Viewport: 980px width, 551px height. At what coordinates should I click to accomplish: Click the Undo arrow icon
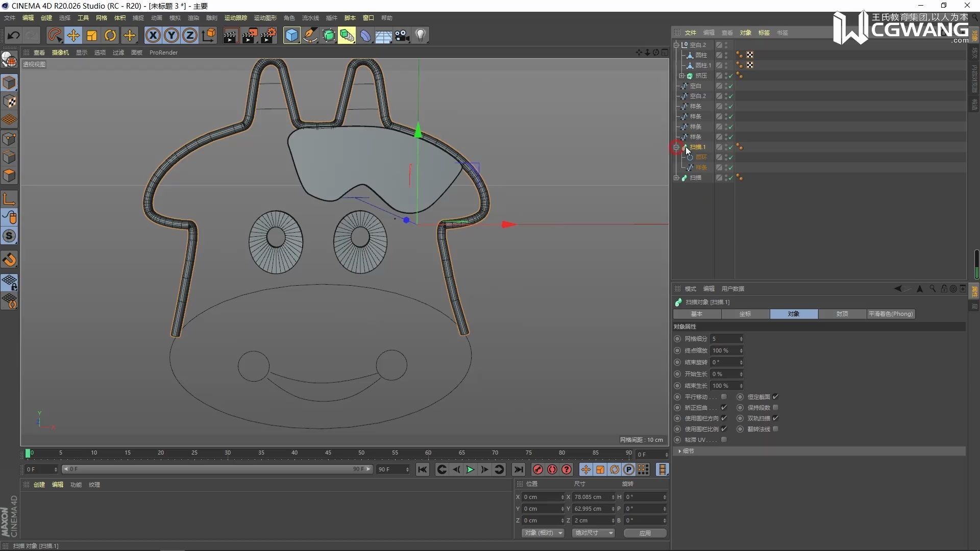[14, 35]
